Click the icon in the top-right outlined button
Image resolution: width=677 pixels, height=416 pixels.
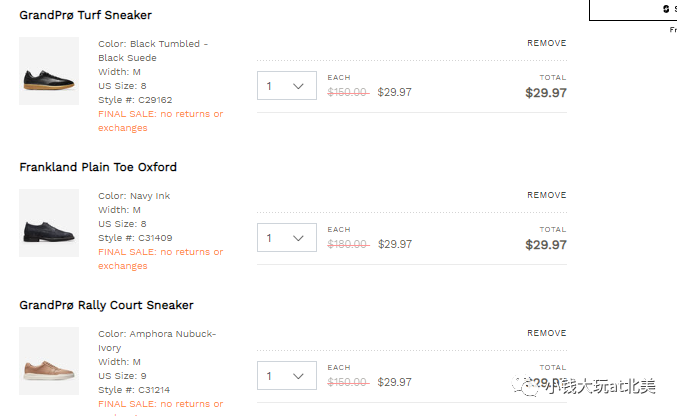click(665, 9)
